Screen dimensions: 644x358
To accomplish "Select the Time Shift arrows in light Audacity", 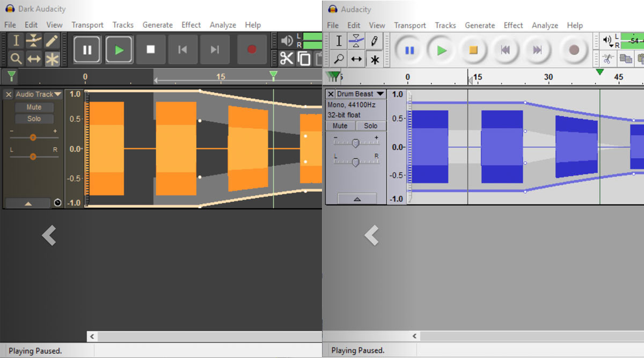I will click(x=356, y=59).
